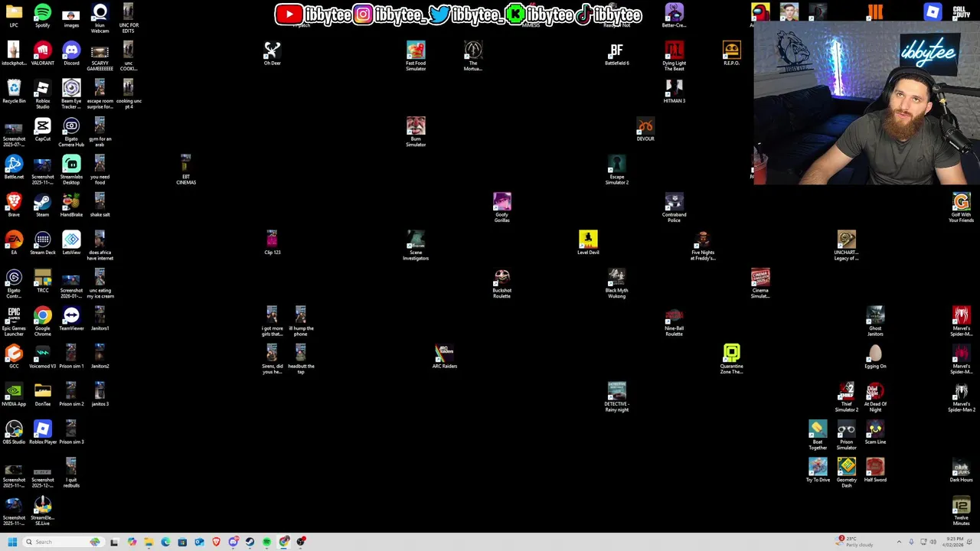
Task: Open the DonTee folder
Action: pyautogui.click(x=42, y=394)
